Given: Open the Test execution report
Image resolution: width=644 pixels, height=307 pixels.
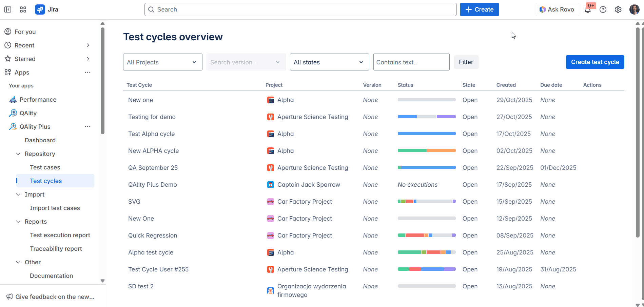Looking at the screenshot, I should [60, 235].
